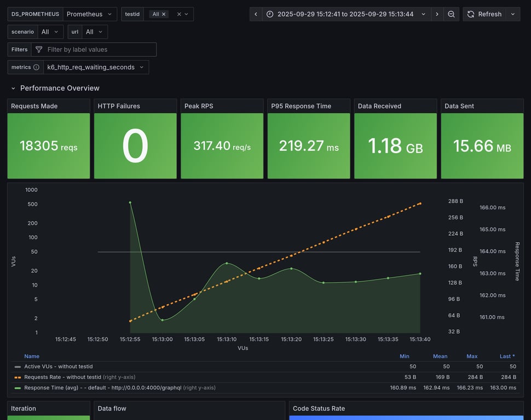This screenshot has width=531, height=420.
Task: Clear all testid selections with X
Action: (x=179, y=14)
